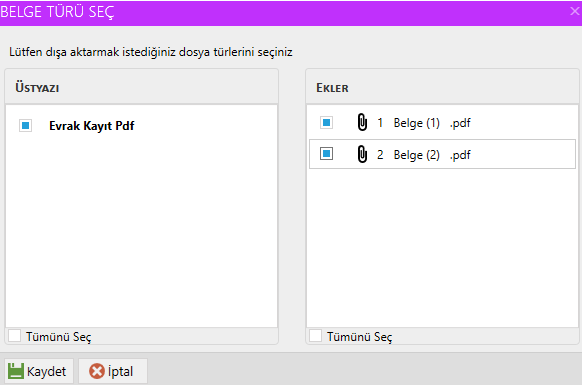The image size is (582, 385).
Task: Click the Belge Türü Seç title bar
Action: pos(291,13)
